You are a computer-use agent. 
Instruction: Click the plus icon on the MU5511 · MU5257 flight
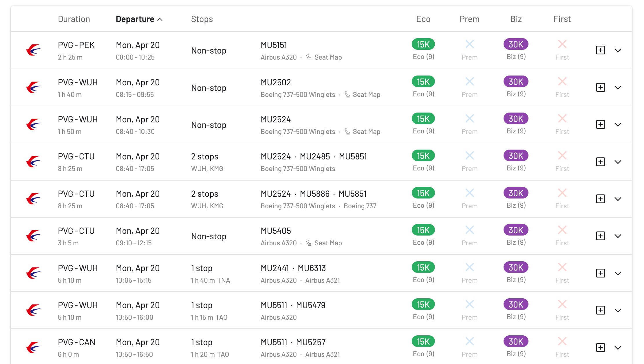point(600,347)
